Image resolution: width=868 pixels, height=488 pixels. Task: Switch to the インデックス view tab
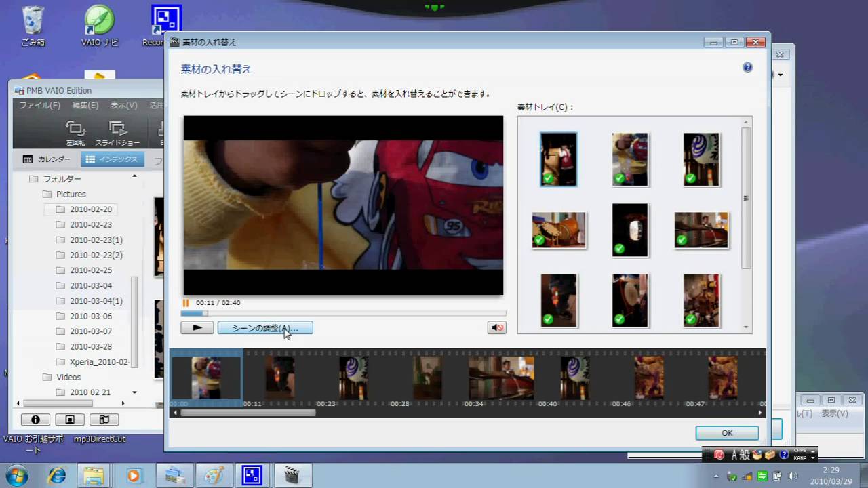[x=112, y=159]
